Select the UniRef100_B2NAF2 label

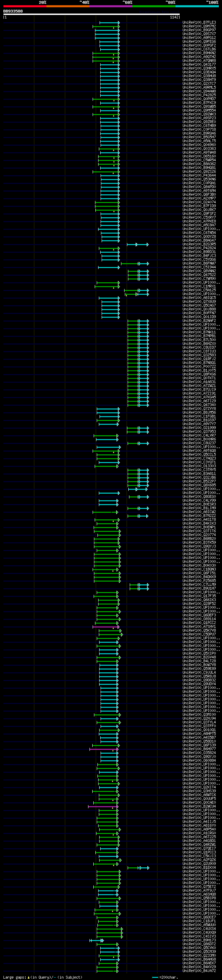(x=199, y=321)
